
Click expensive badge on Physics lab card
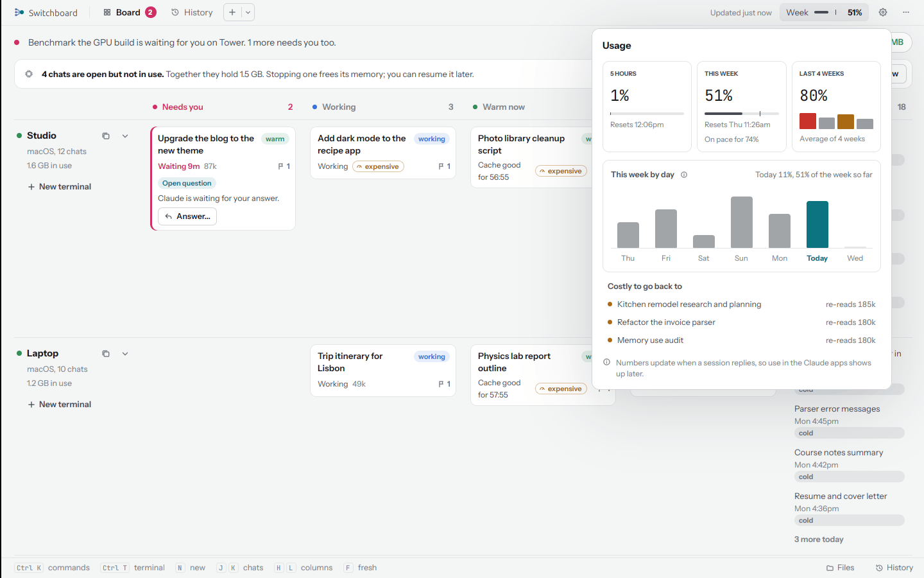(561, 389)
